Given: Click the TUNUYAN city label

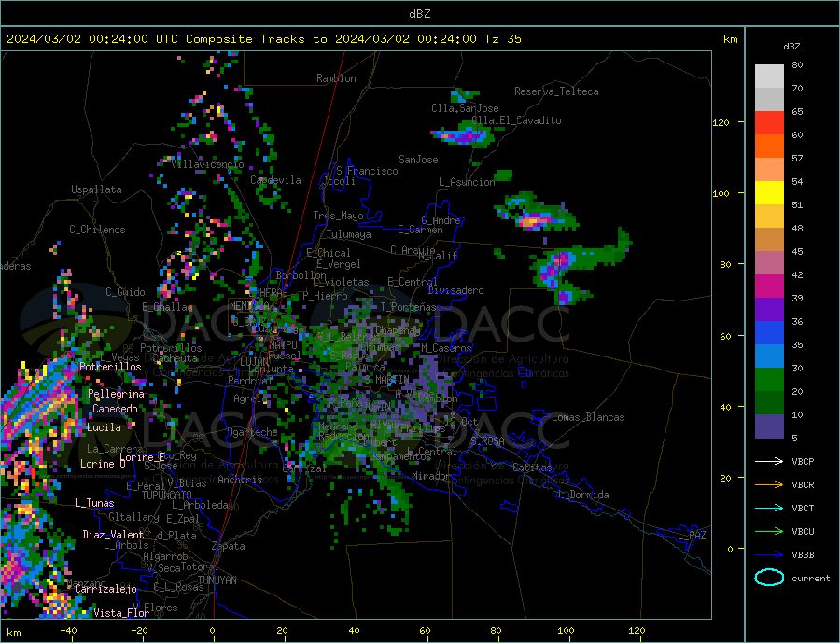Looking at the screenshot, I should pyautogui.click(x=217, y=580).
